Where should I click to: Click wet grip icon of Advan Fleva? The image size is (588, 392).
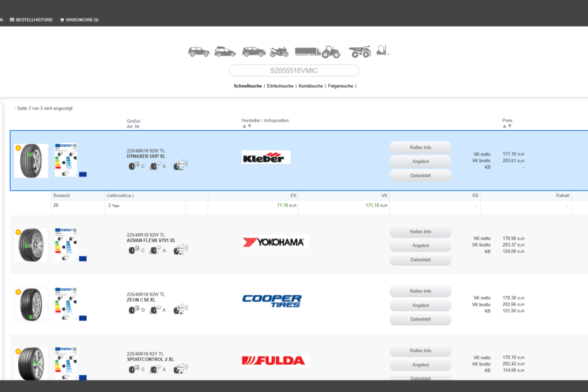point(156,250)
